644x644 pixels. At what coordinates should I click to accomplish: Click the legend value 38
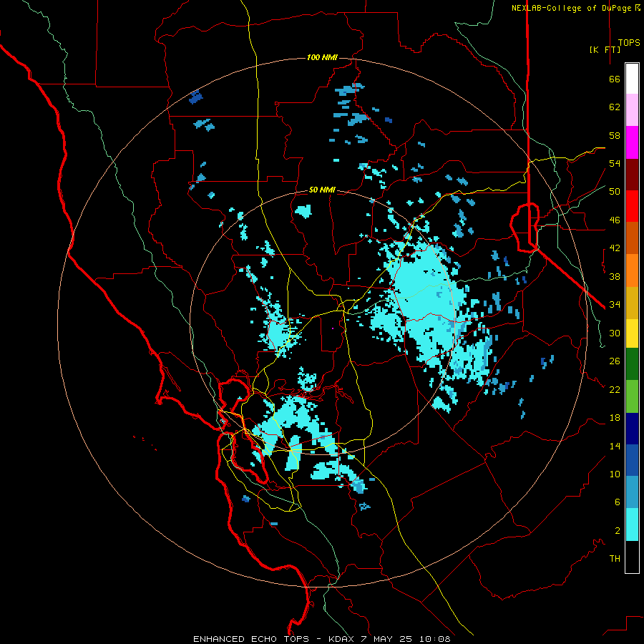tap(615, 276)
